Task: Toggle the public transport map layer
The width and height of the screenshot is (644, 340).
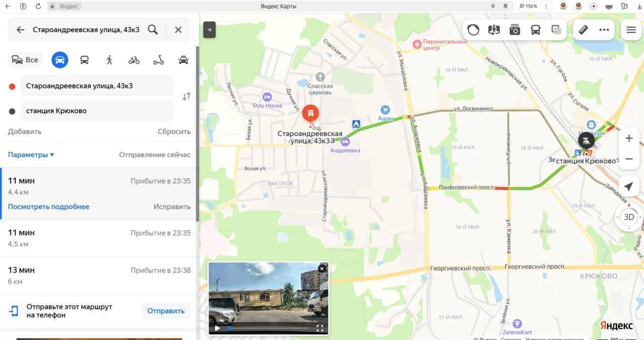Action: (535, 30)
